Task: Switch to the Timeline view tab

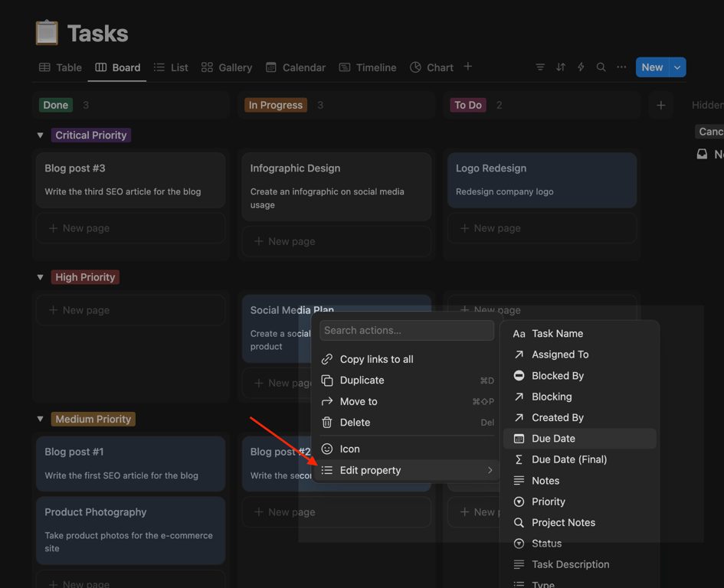Action: (368, 67)
